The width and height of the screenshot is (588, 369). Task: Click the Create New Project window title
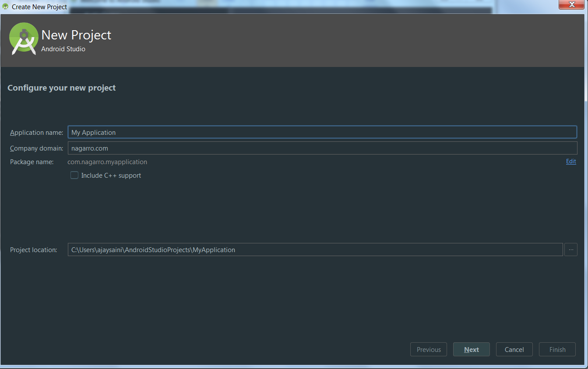(40, 7)
